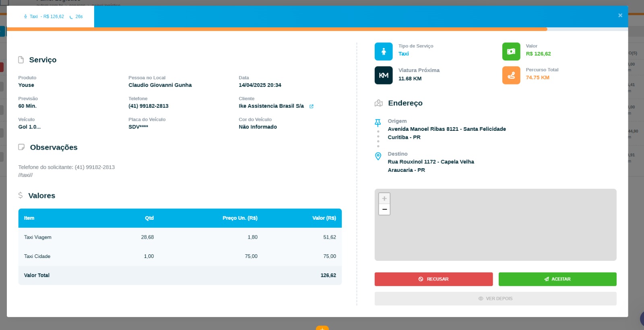This screenshot has width=644, height=330.
Task: Click the green money Valor icon
Action: tap(511, 52)
